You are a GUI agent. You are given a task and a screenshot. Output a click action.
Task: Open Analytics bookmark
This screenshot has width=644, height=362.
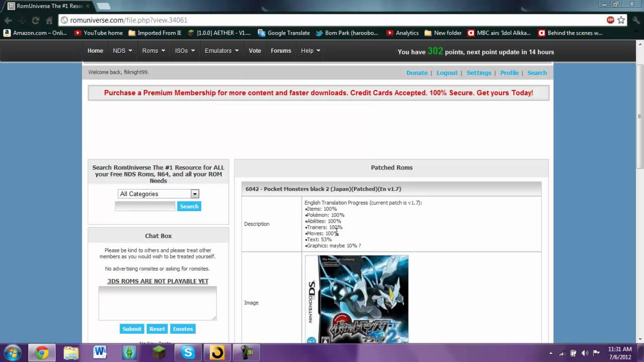[403, 33]
